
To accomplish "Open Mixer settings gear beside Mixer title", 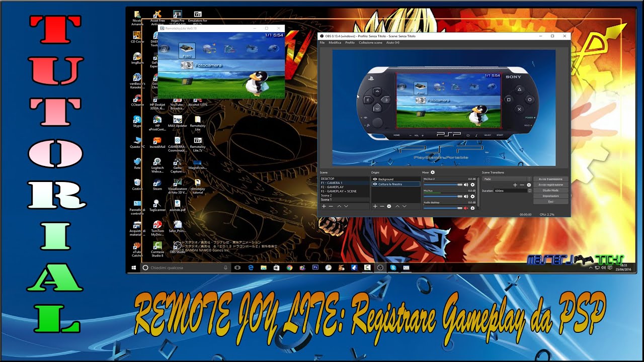I will click(x=433, y=172).
